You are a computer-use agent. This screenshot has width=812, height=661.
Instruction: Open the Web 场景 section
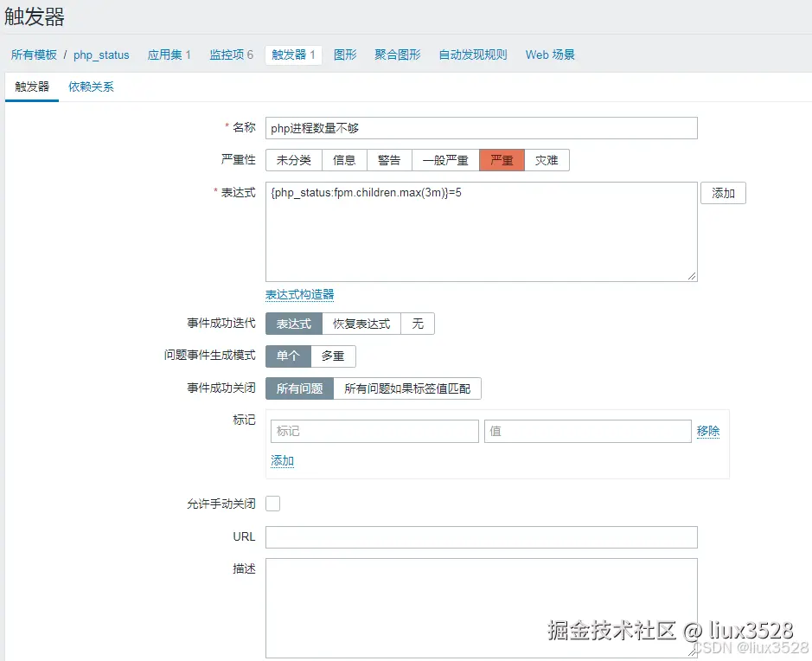(x=550, y=55)
